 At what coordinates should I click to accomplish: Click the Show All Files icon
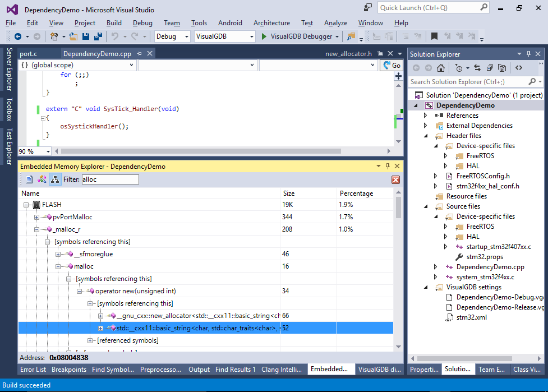tap(502, 68)
